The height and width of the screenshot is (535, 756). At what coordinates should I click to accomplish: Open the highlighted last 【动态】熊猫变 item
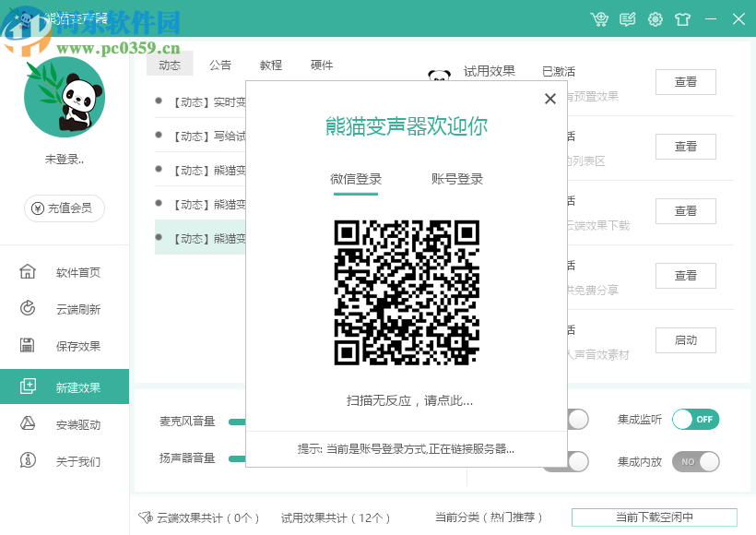coord(200,238)
